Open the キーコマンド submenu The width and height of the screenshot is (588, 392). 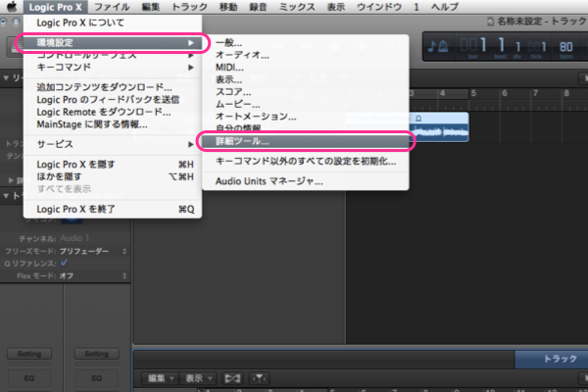pyautogui.click(x=113, y=68)
